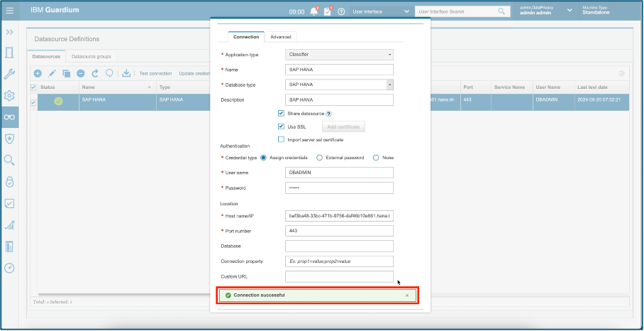Viewport: 644px width, 331px height.
Task: Click the download export toolbar icon
Action: [126, 73]
